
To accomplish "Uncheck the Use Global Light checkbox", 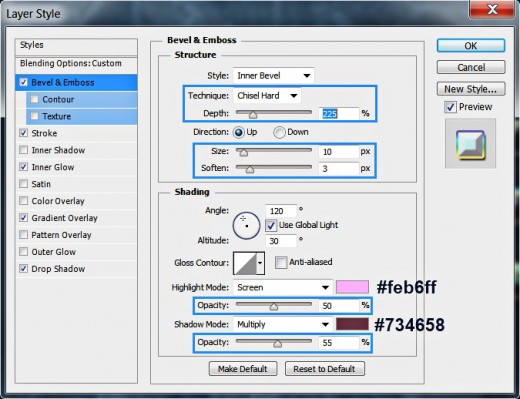I will tap(271, 225).
